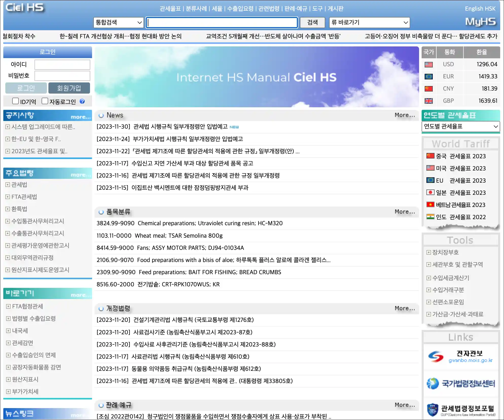Open 수입세금계산기 tool
504x420 pixels.
(451, 278)
